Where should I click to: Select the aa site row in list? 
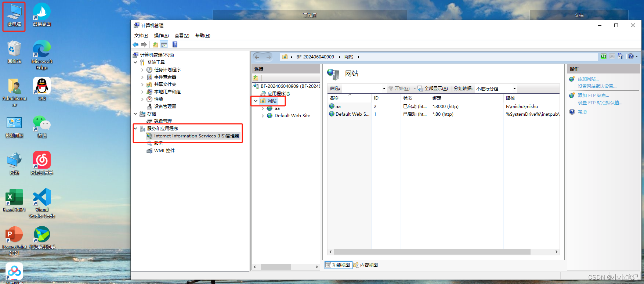[443, 107]
